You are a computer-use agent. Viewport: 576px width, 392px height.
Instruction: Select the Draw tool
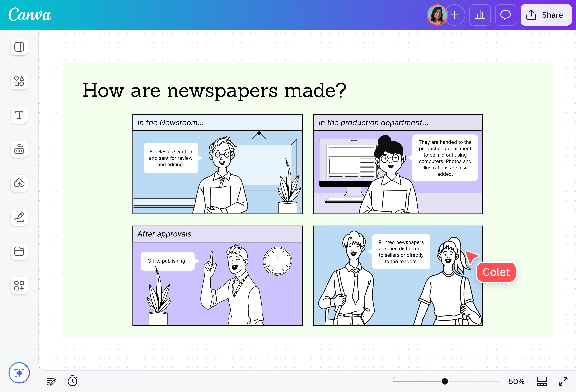(x=19, y=217)
